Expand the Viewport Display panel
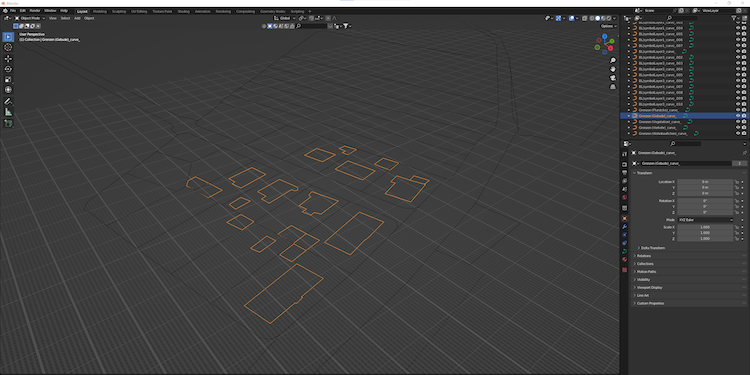The image size is (750, 375). [649, 287]
